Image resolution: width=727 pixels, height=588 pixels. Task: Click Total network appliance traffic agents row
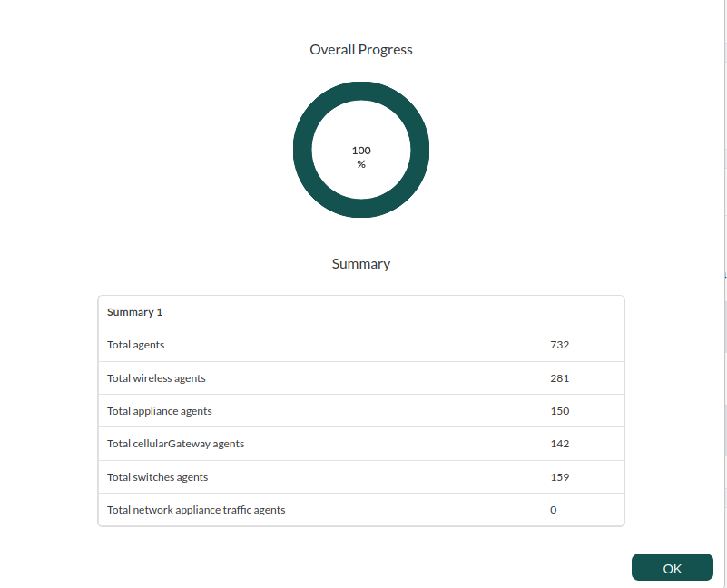(361, 510)
